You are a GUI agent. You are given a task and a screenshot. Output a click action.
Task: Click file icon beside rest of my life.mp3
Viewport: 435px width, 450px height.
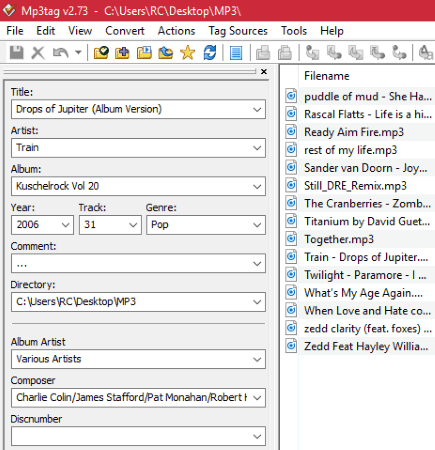(x=291, y=149)
